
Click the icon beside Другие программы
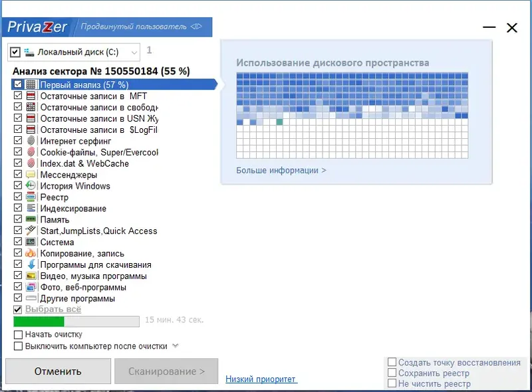coord(31,298)
